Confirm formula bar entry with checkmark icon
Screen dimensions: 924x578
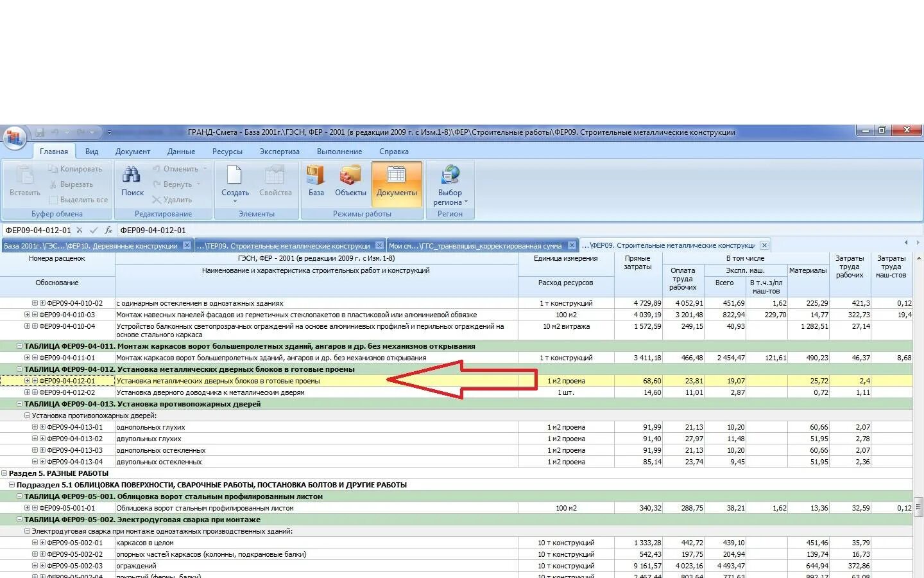click(94, 230)
